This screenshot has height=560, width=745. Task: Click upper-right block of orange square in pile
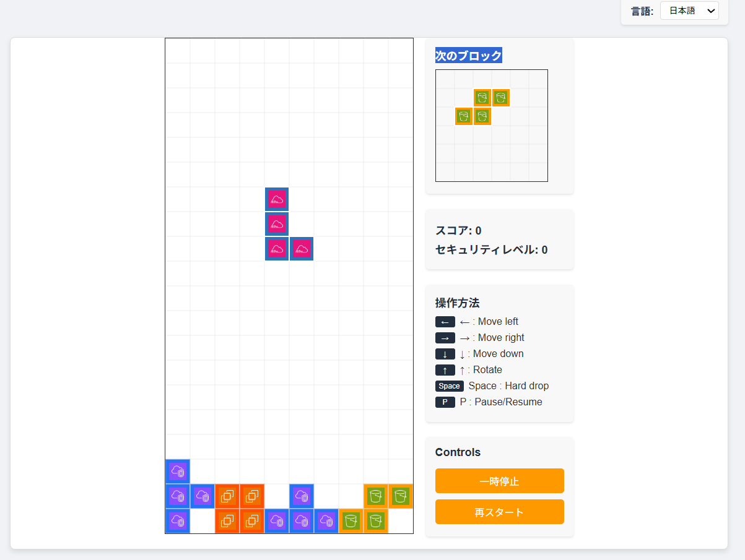(252, 496)
